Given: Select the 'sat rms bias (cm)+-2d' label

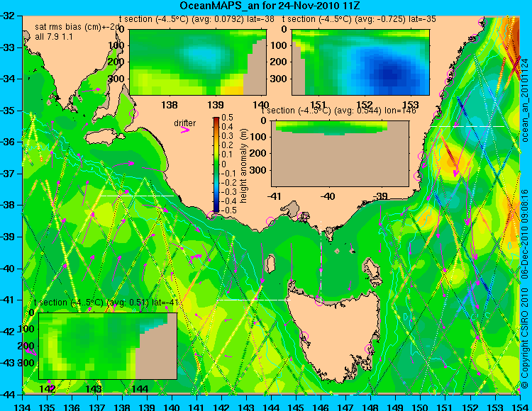Looking at the screenshot, I should (77, 28).
